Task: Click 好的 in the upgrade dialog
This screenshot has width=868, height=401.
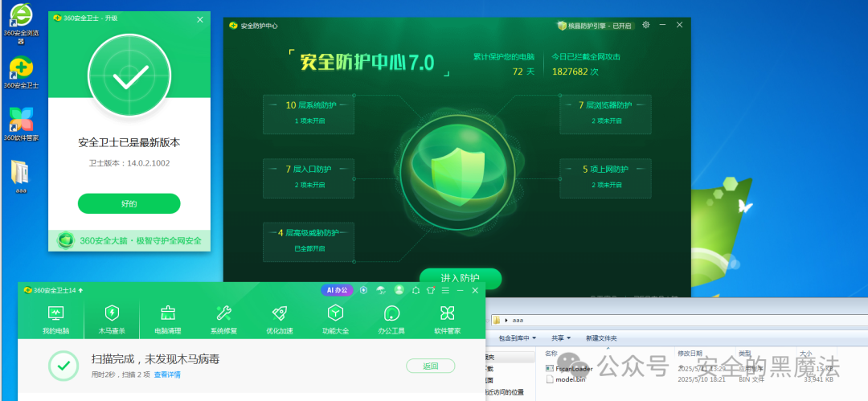Action: (x=129, y=203)
